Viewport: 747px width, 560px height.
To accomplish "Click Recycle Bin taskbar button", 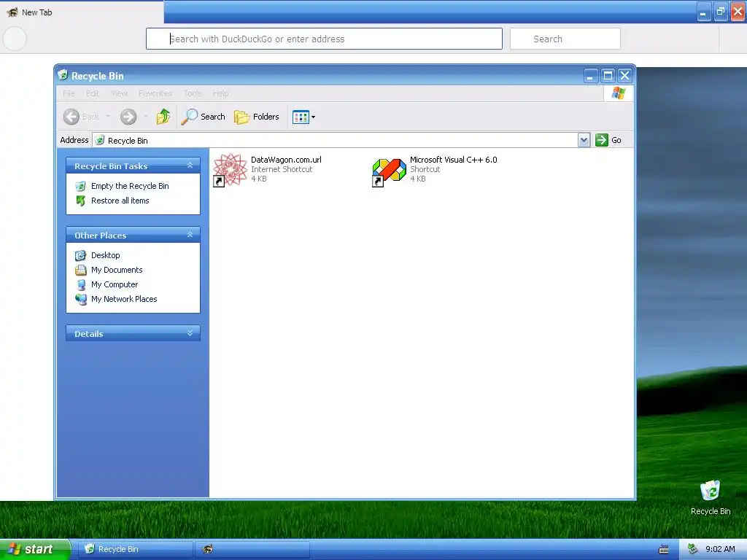I will tap(135, 549).
